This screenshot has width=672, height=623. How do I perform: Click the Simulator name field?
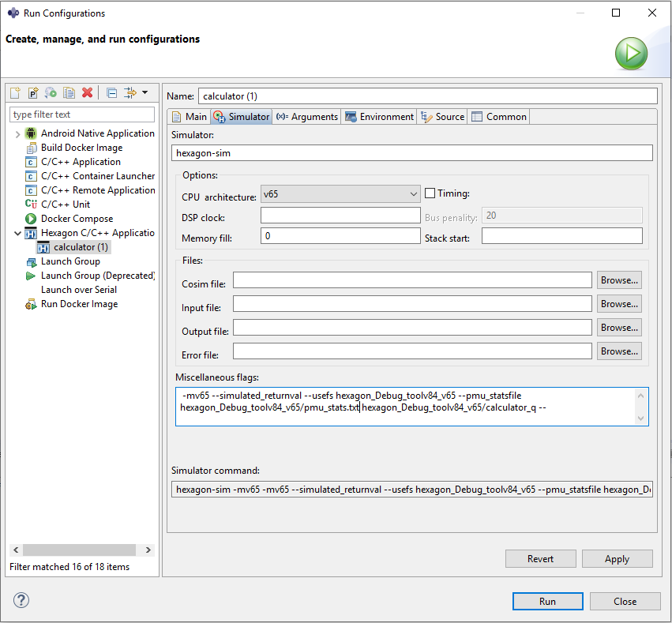tap(412, 153)
